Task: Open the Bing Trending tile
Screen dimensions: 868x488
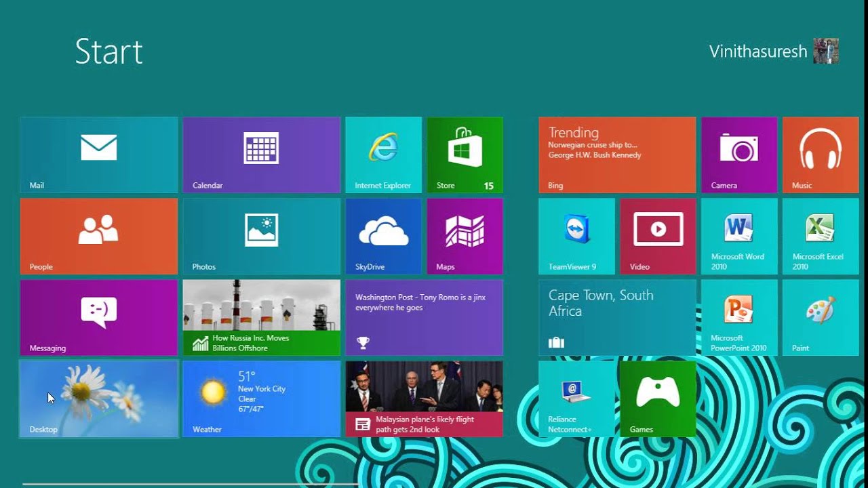Action: click(x=617, y=155)
